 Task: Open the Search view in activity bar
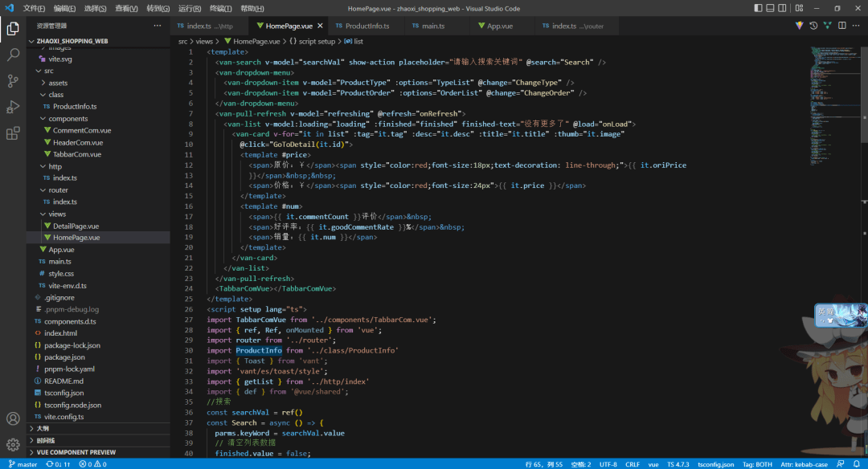[x=11, y=56]
